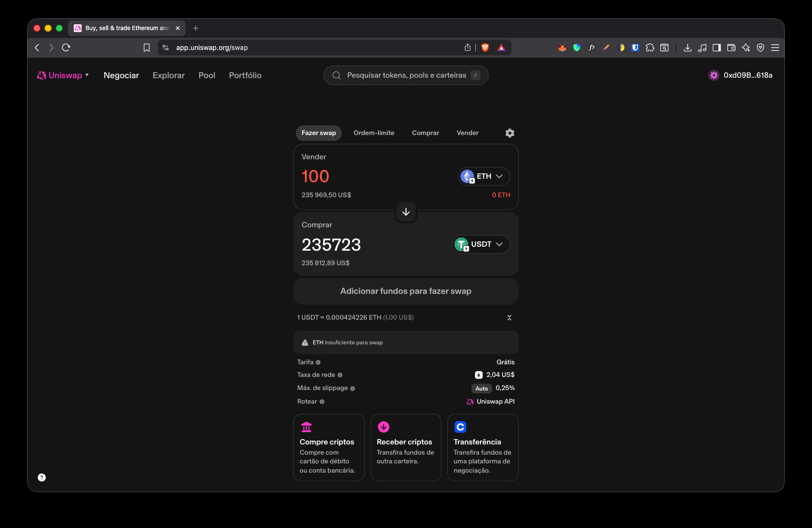Image resolution: width=812 pixels, height=528 pixels.
Task: Switch to the Comprar tab
Action: coord(425,133)
